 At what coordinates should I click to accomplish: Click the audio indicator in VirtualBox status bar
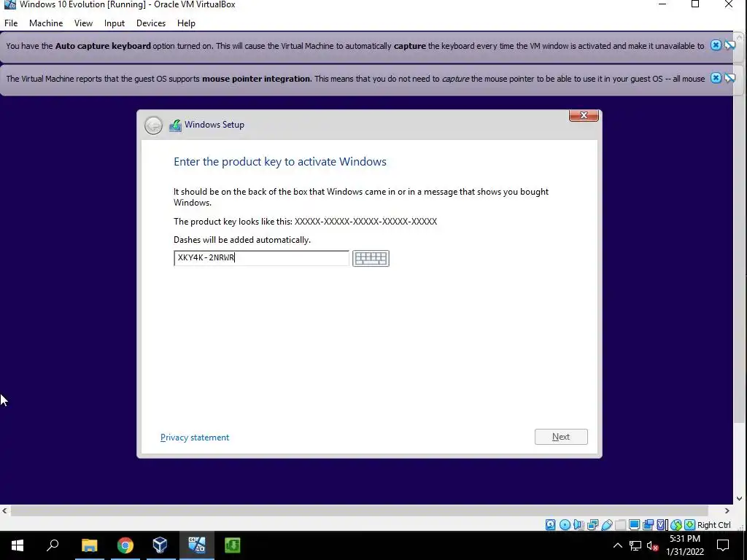coord(578,525)
